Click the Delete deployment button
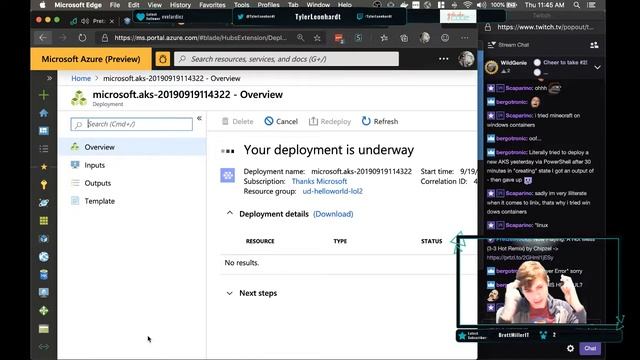640x360 pixels. click(x=237, y=121)
